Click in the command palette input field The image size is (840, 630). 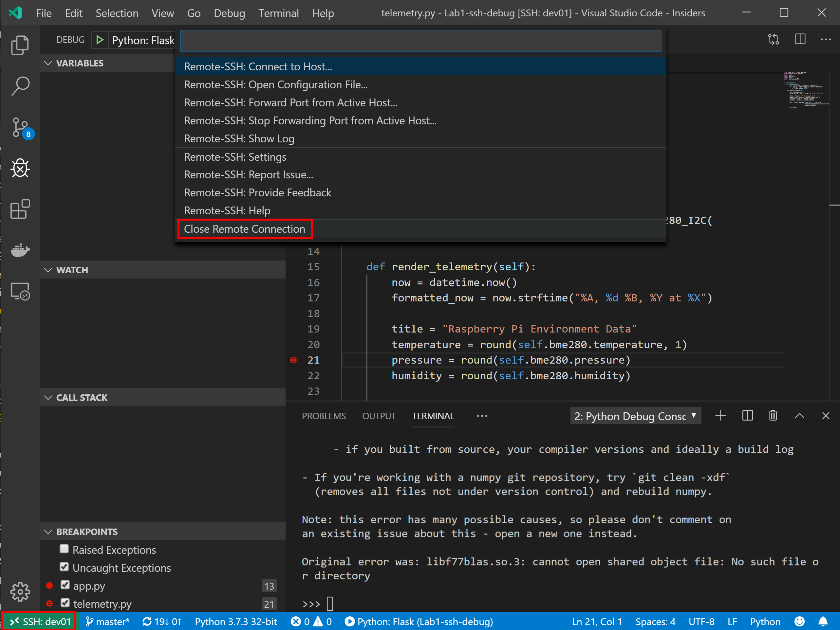click(420, 41)
